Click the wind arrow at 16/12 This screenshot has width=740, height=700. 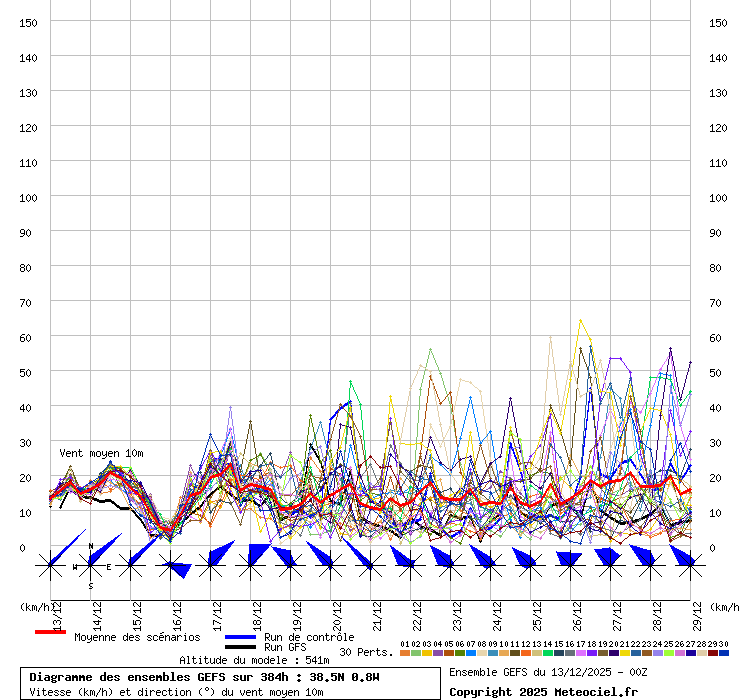coord(172,568)
